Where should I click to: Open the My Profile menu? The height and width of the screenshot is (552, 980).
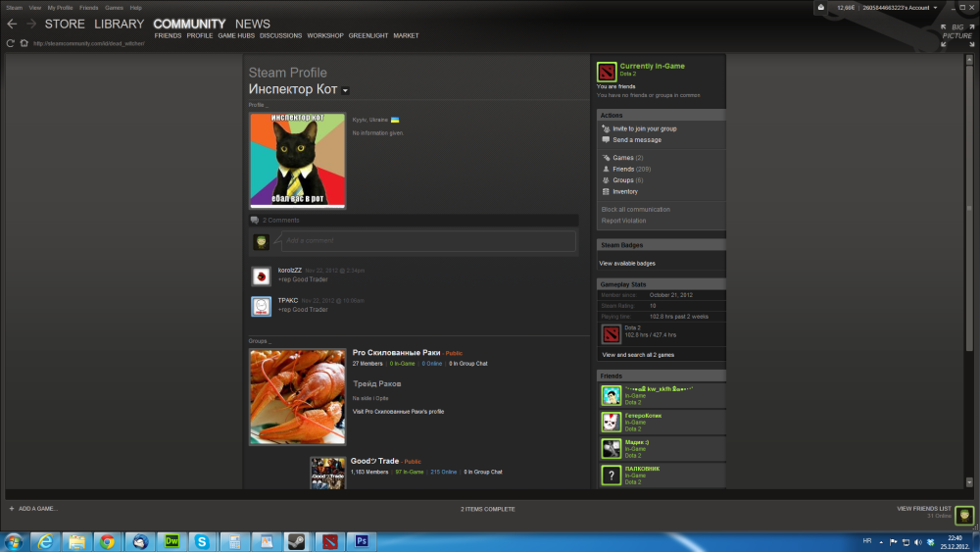tap(60, 8)
